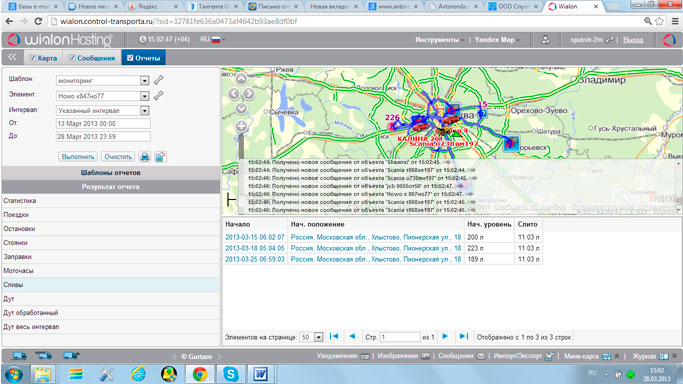683x384 pixels.
Task: Click the От date input field
Action: tap(103, 124)
